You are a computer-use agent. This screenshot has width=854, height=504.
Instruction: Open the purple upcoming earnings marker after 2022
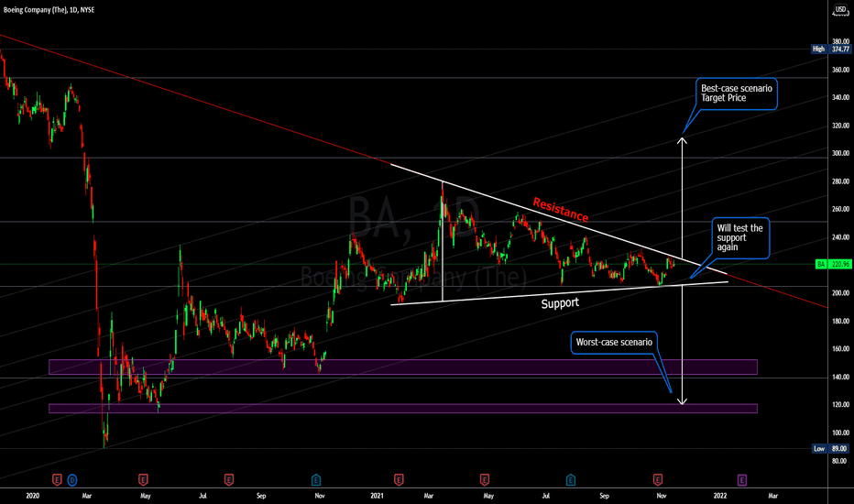[x=742, y=480]
